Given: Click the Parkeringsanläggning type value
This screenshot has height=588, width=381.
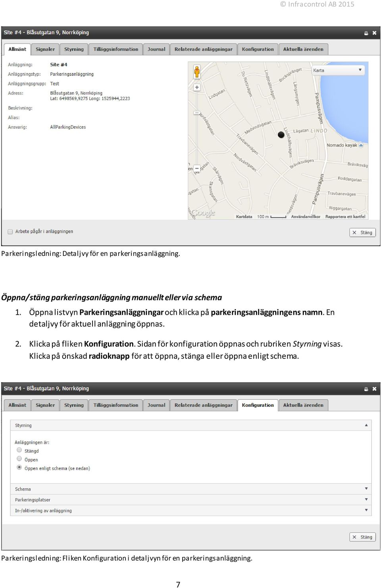Looking at the screenshot, I should point(72,74).
